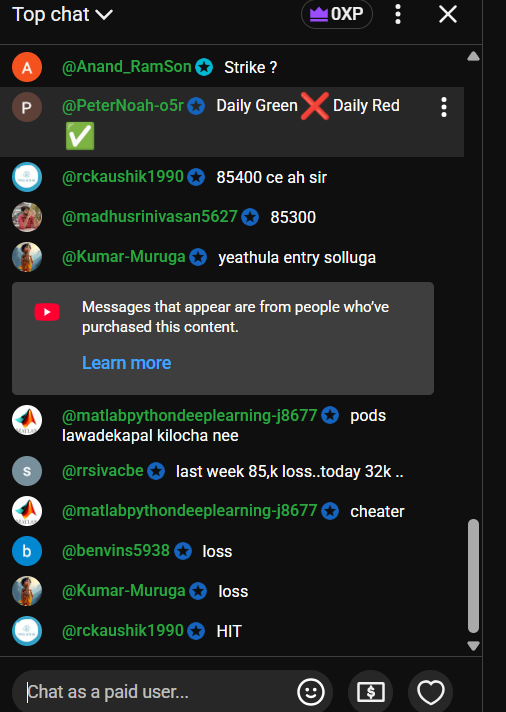Open the emoji picker smiley icon
This screenshot has height=712, width=506.
pyautogui.click(x=311, y=692)
